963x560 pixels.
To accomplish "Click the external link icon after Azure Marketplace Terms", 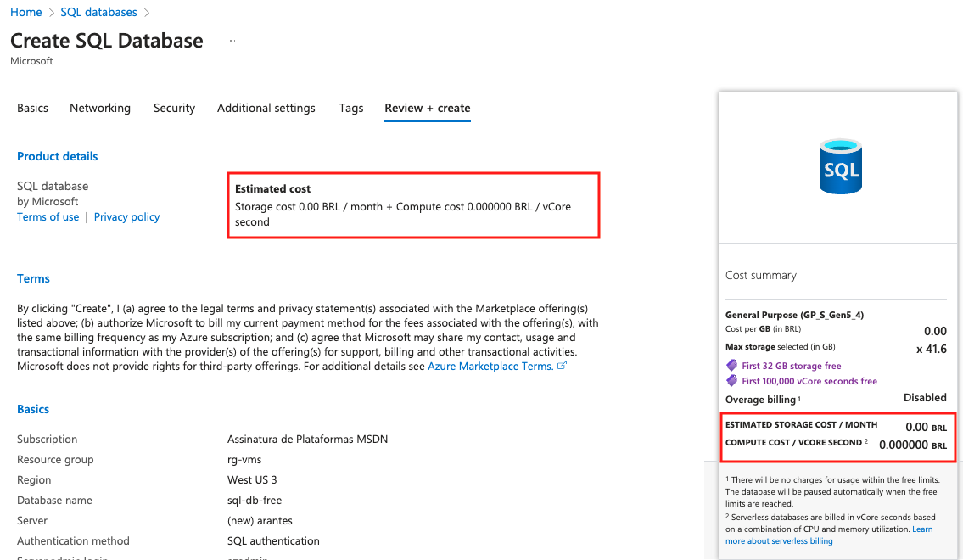I will coord(562,366).
